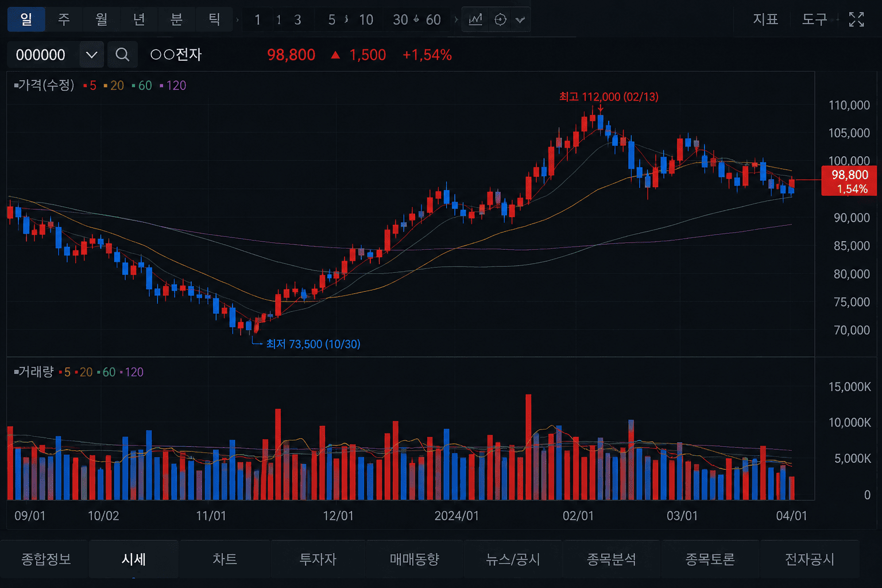
Task: Switch to the 시세 tab
Action: 134,559
